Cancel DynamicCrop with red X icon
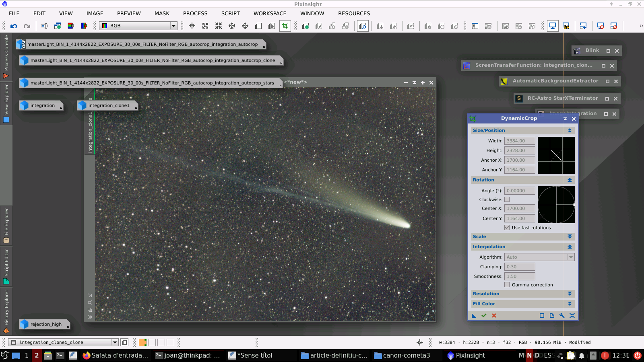 click(x=494, y=316)
